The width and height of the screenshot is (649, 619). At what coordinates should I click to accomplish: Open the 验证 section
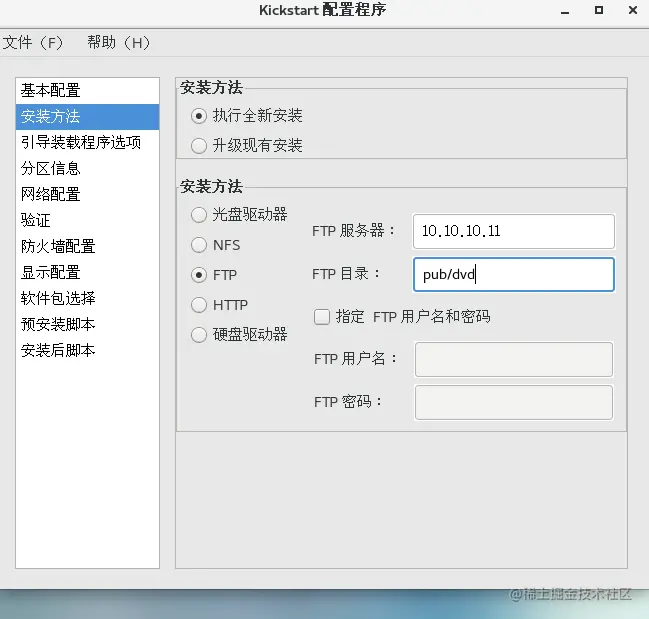pyautogui.click(x=87, y=221)
